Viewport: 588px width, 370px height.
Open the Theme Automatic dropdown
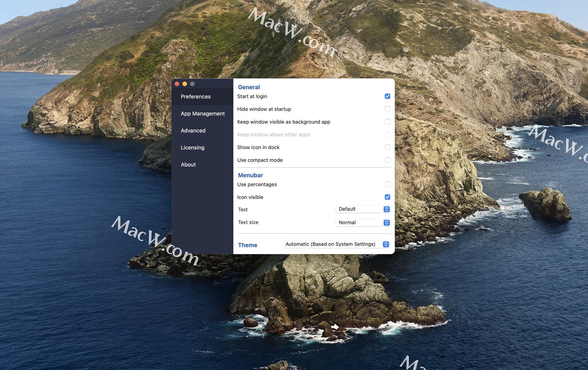[332, 244]
